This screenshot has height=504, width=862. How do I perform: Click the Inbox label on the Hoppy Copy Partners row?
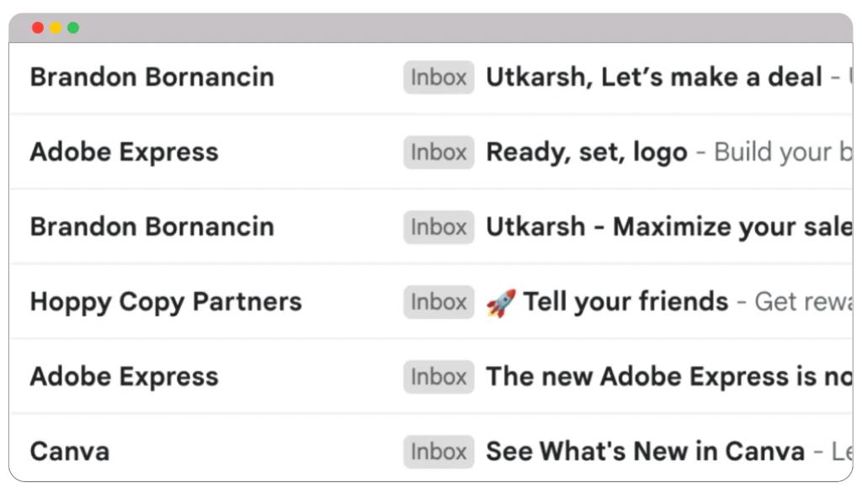tap(438, 301)
